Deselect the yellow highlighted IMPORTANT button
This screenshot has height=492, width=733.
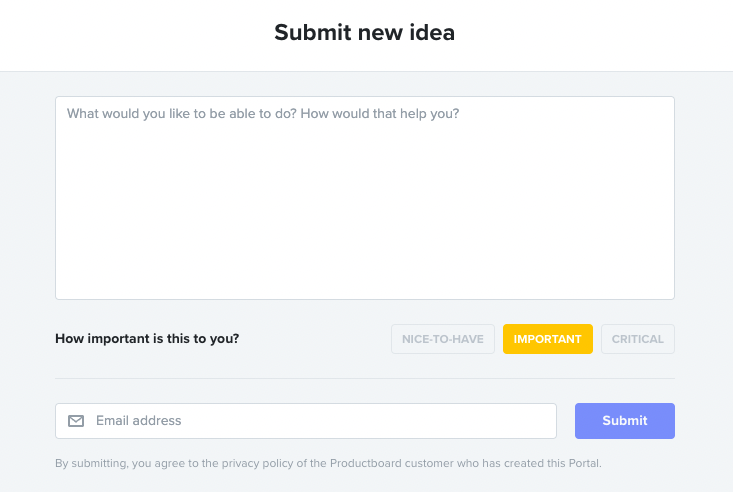548,339
